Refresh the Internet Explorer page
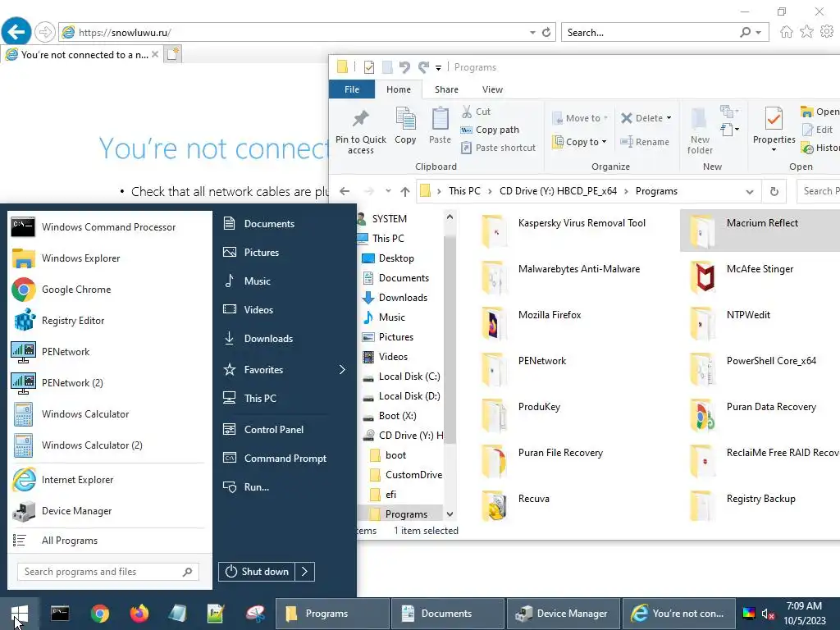This screenshot has width=840, height=630. click(x=546, y=33)
